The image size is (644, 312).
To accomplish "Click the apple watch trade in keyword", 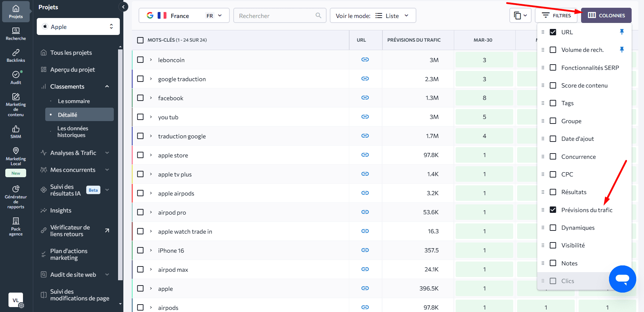I will [x=185, y=232].
